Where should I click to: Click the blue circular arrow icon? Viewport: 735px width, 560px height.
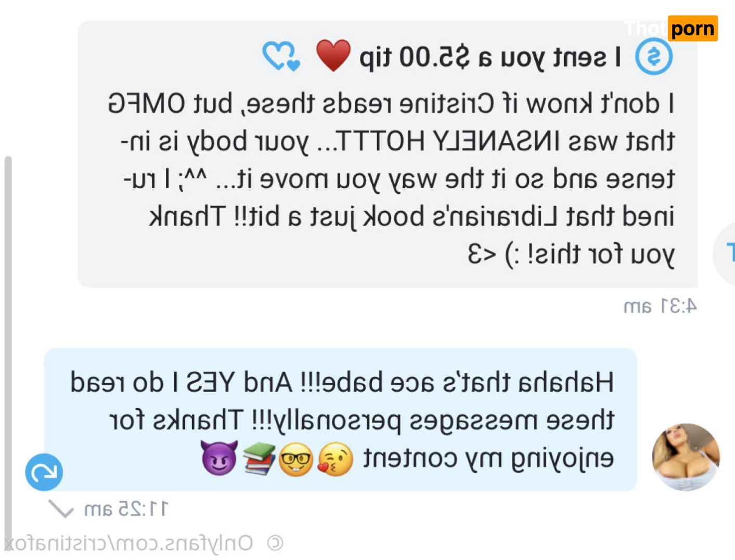click(44, 472)
